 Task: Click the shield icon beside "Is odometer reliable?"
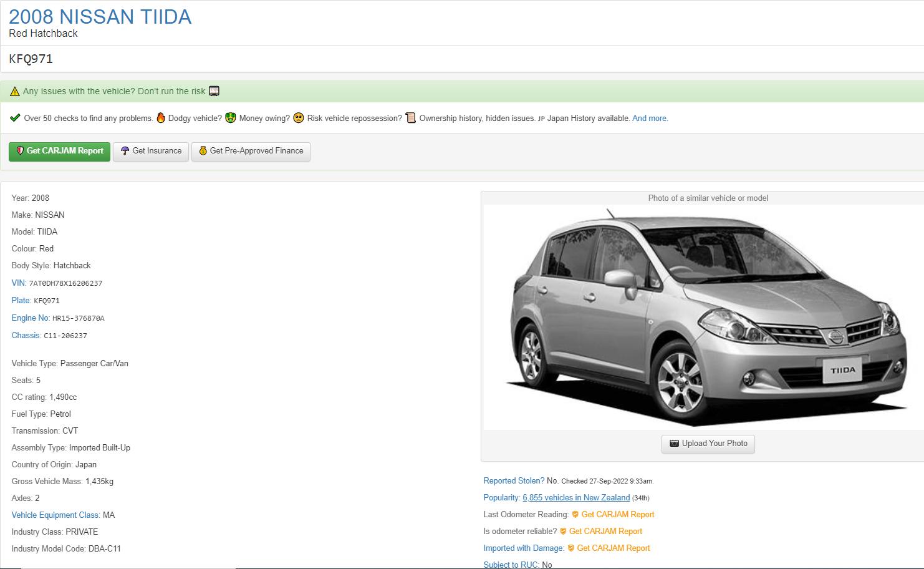tap(563, 532)
